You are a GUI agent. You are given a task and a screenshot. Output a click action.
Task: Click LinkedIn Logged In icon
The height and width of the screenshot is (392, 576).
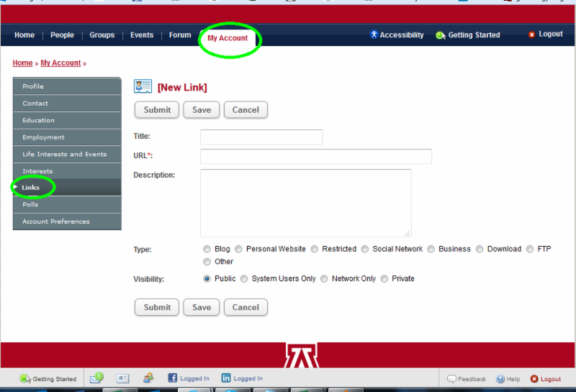click(226, 378)
